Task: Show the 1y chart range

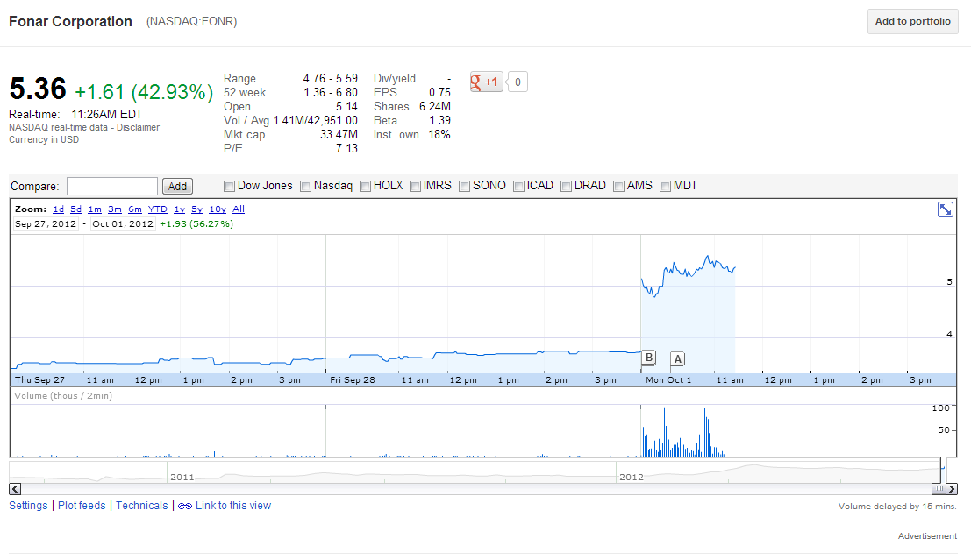Action: (180, 209)
